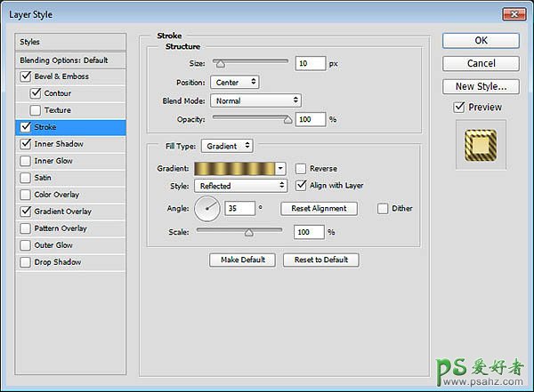This screenshot has width=534, height=392.
Task: Disable Align with Layer
Action: [x=302, y=186]
